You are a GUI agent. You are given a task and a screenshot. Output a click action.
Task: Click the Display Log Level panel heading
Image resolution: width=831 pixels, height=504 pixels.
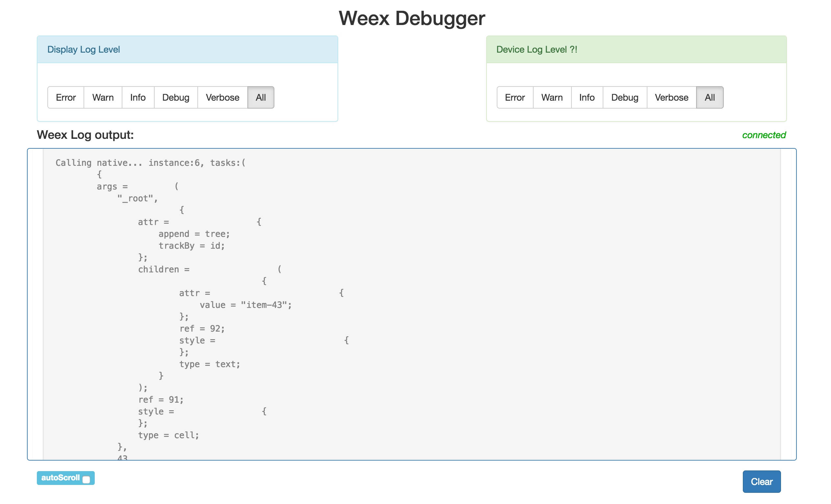pos(84,50)
